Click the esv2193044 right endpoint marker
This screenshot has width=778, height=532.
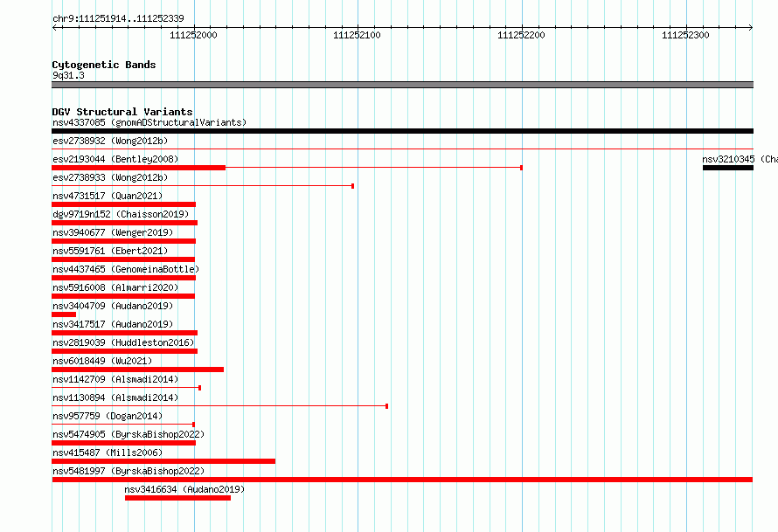click(x=521, y=168)
